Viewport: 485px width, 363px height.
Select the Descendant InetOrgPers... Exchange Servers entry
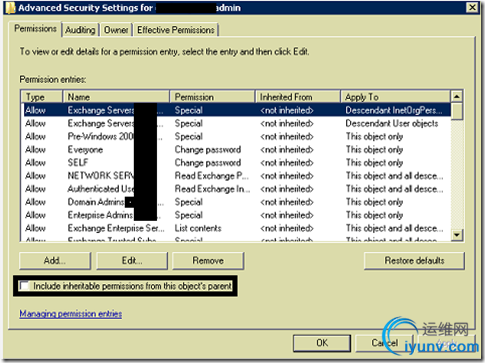[x=237, y=110]
